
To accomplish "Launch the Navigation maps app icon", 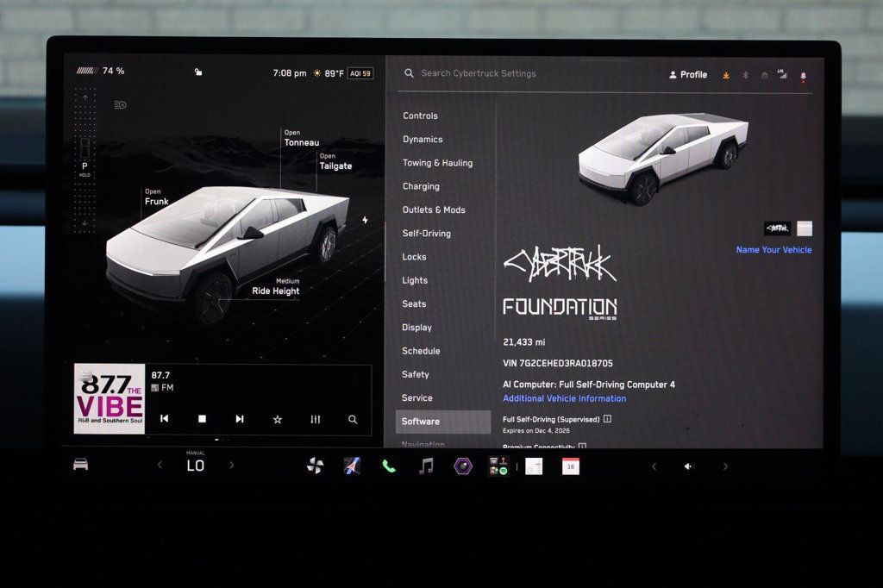I will pos(352,466).
